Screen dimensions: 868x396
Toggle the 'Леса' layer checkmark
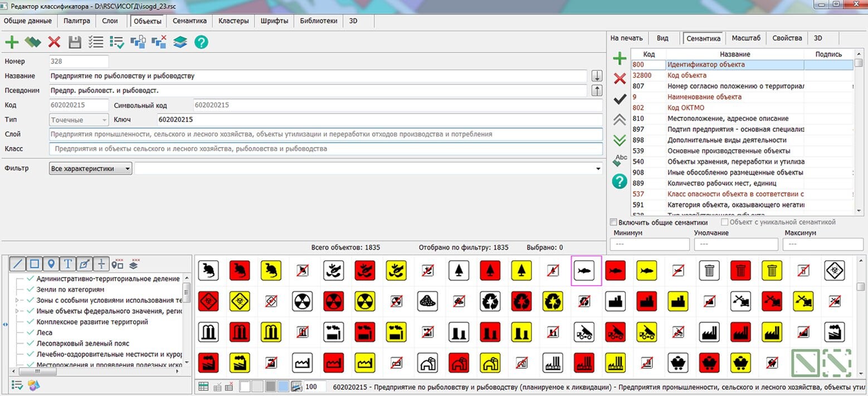(x=30, y=333)
